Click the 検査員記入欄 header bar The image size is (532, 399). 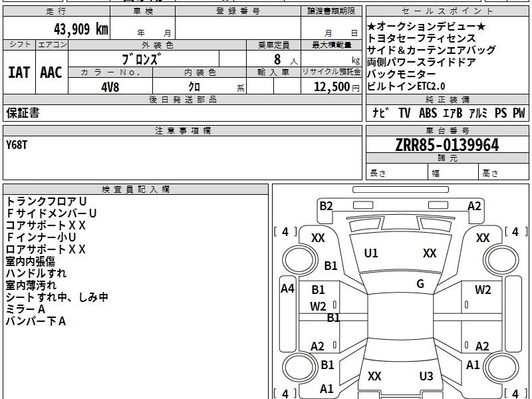(136, 190)
